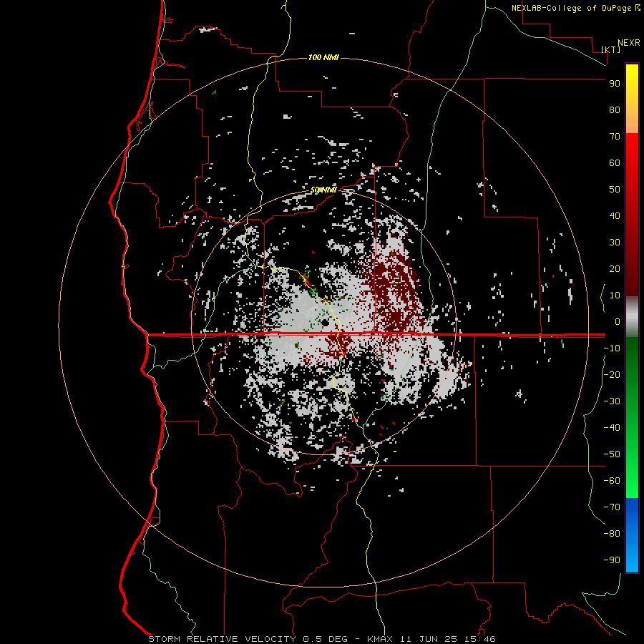Click the "NEXLAB-College of DuPage" credit text
The image size is (644, 644).
coord(571,8)
